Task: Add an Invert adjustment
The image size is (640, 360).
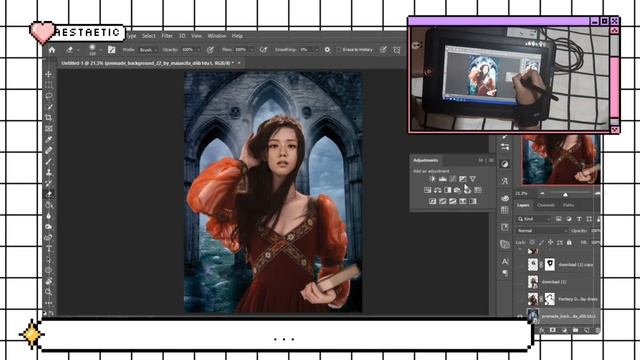Action: pos(433,201)
